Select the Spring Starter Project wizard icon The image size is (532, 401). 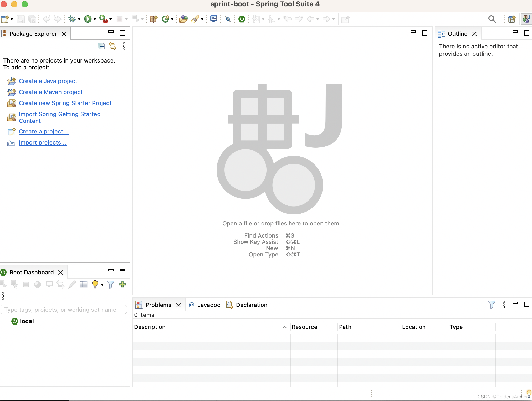[x=11, y=103]
